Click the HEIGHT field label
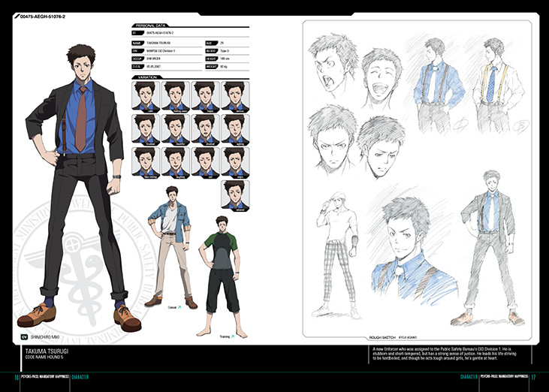The image size is (549, 392). pyautogui.click(x=208, y=57)
